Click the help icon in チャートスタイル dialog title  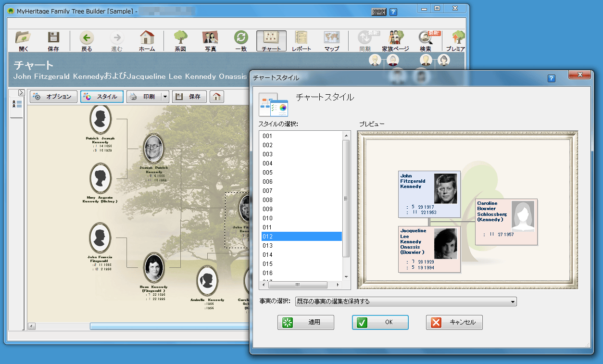click(x=552, y=78)
